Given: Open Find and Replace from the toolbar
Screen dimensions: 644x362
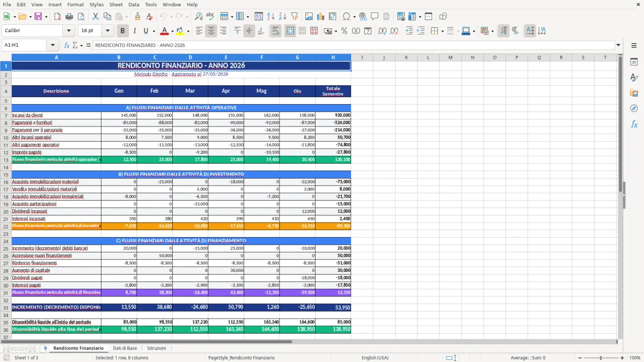Looking at the screenshot, I should (198, 17).
